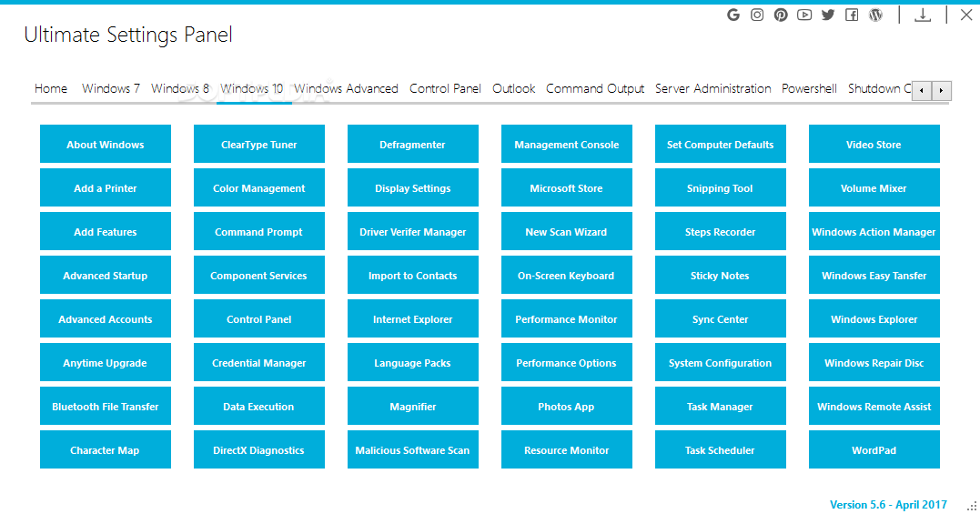
Task: Switch to the Outlook tab
Action: [x=514, y=88]
